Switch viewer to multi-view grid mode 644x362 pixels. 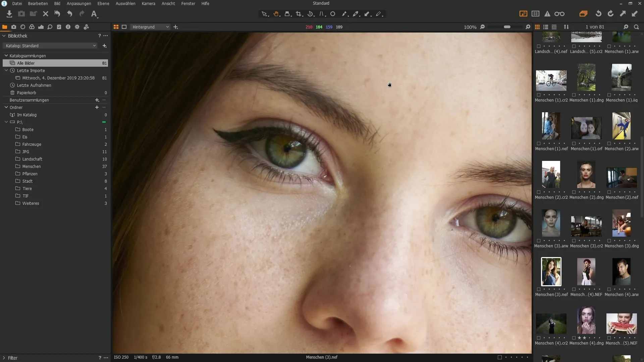(x=116, y=27)
